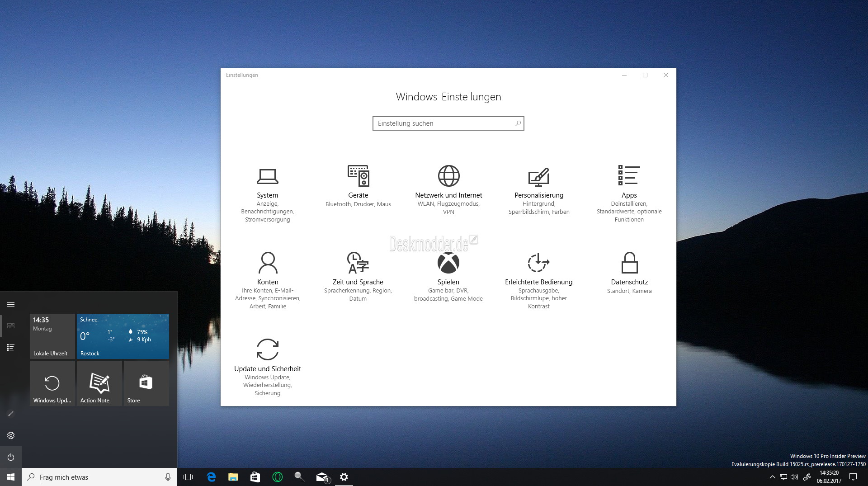
Task: Open the taskbar clock and date
Action: [829, 477]
